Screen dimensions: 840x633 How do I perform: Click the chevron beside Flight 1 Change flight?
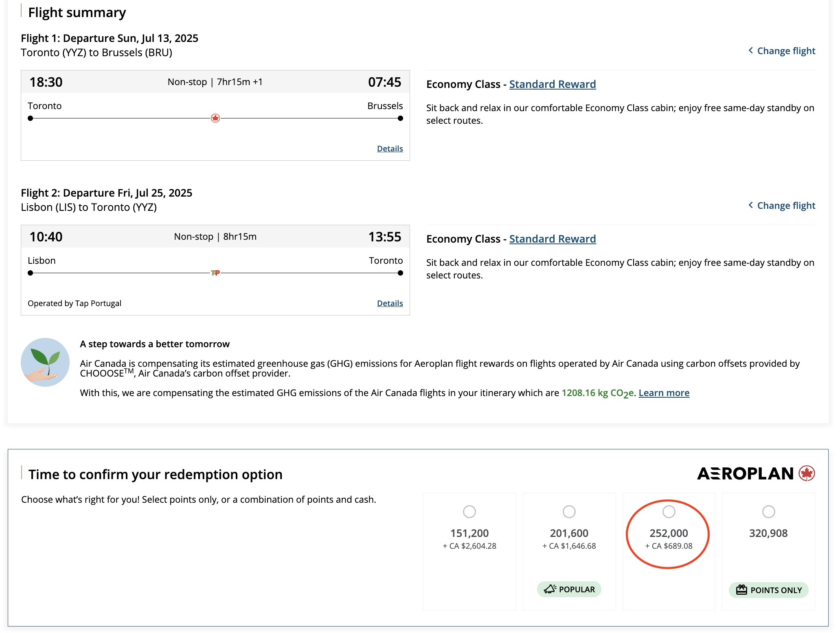tap(750, 50)
